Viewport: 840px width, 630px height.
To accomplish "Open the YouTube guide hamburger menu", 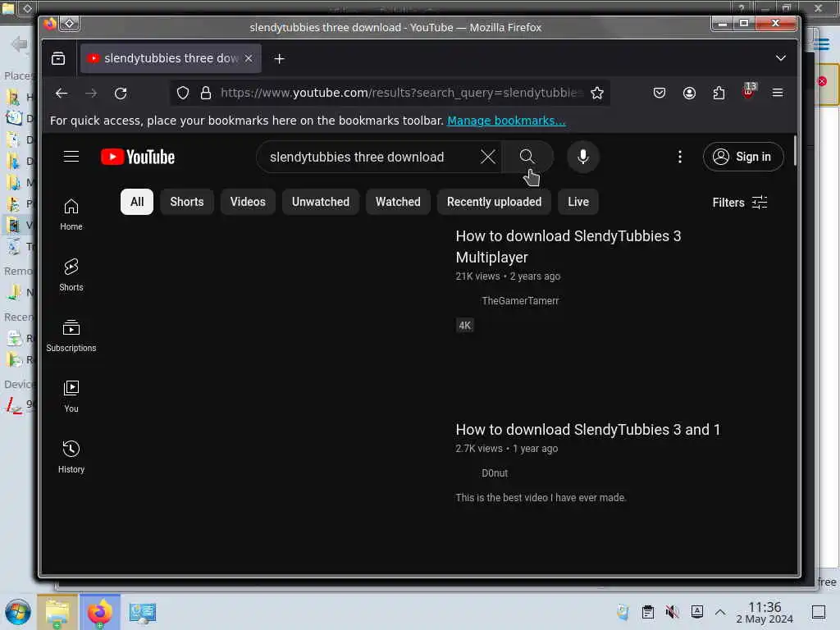I will [x=71, y=157].
